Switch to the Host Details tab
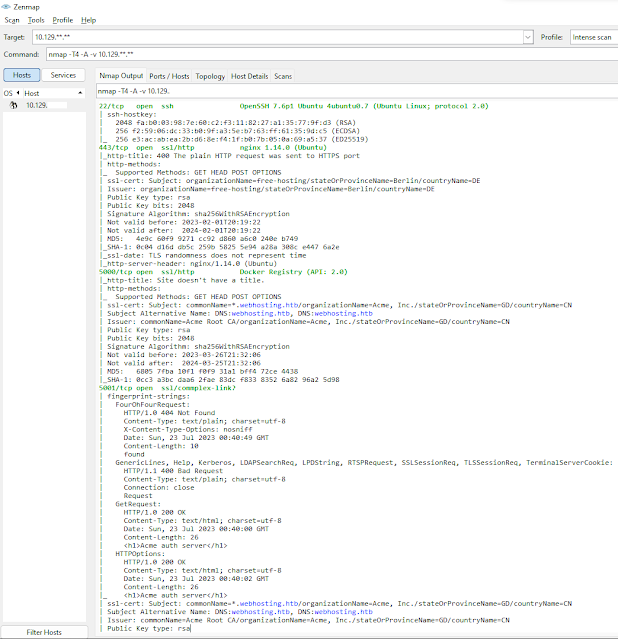Viewport: 618px width, 639px height. click(249, 76)
